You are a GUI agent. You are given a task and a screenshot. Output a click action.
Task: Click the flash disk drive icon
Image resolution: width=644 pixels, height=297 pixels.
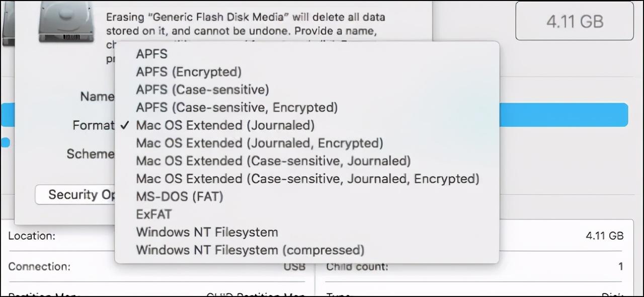pos(65,22)
